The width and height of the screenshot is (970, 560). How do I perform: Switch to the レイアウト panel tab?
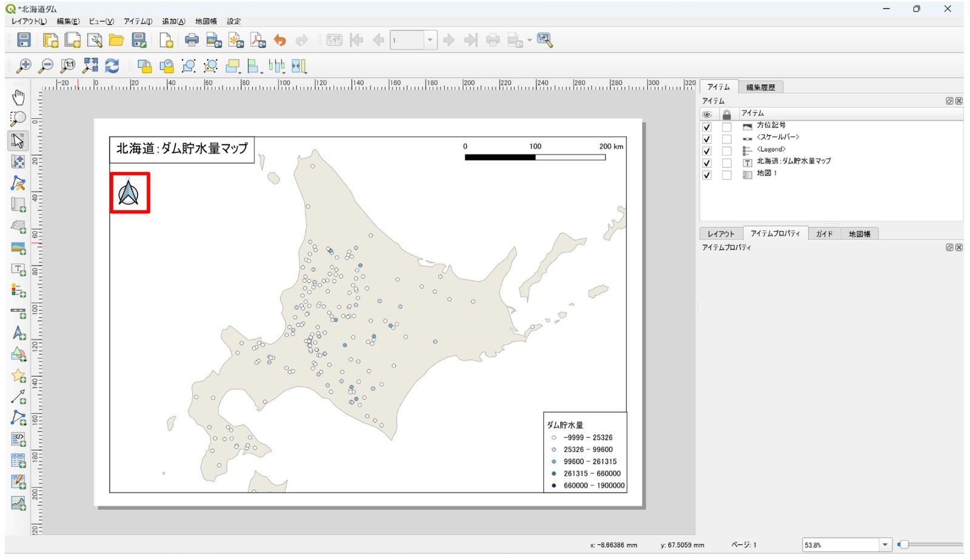pos(721,234)
